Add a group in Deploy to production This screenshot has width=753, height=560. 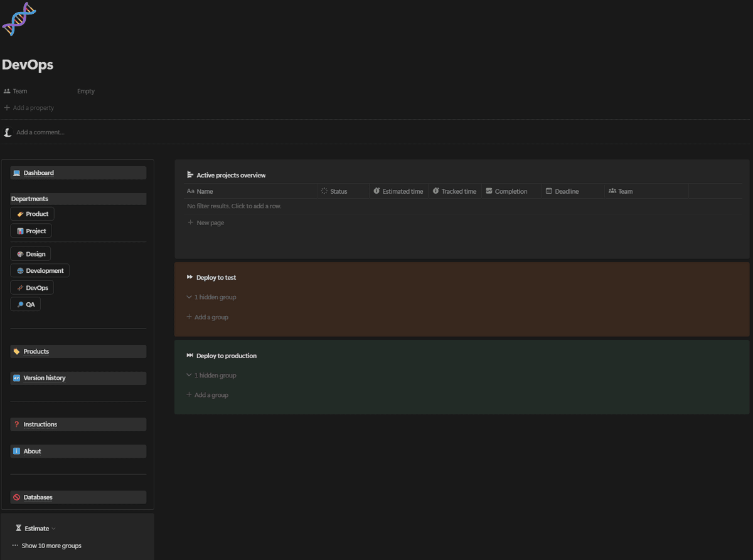(211, 395)
